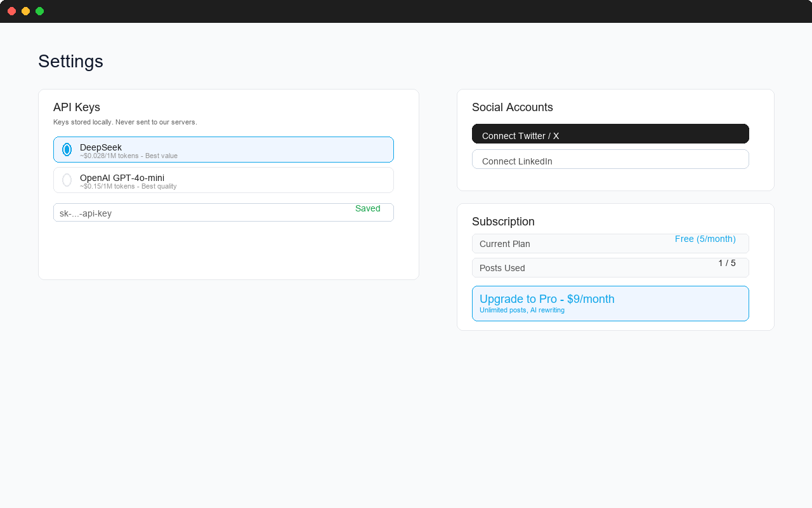812x508 pixels.
Task: Connect LinkedIn account
Action: pyautogui.click(x=610, y=159)
